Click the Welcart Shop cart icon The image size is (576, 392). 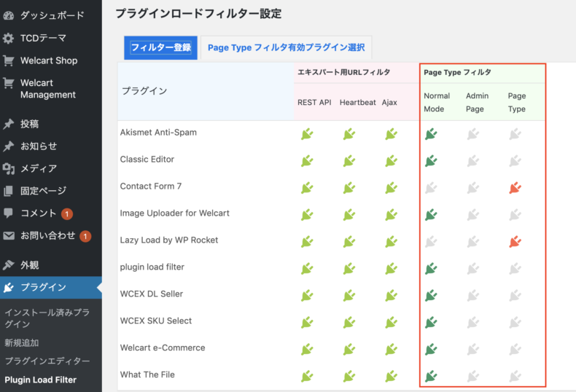coord(9,60)
